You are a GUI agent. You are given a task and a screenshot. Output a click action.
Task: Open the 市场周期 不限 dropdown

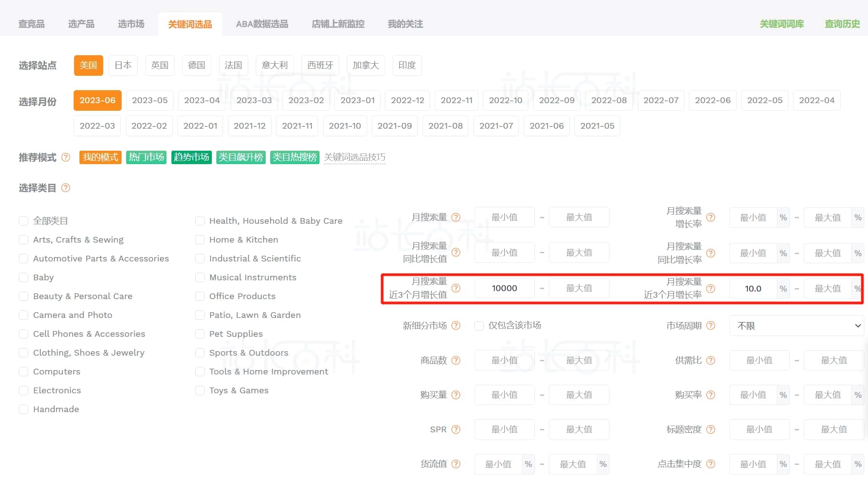click(796, 326)
